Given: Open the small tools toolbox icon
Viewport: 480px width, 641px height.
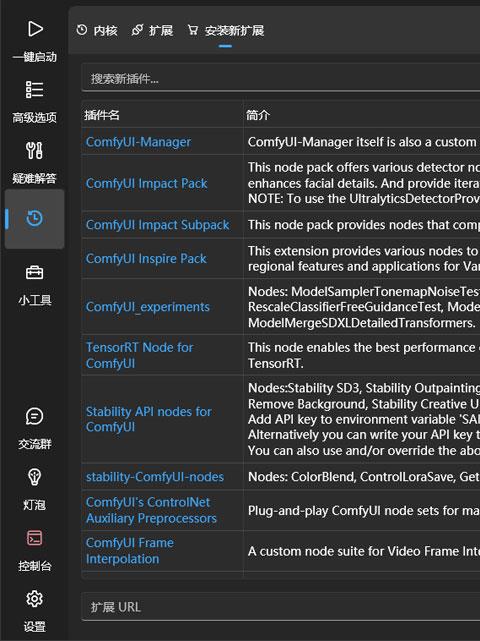Looking at the screenshot, I should [x=34, y=272].
